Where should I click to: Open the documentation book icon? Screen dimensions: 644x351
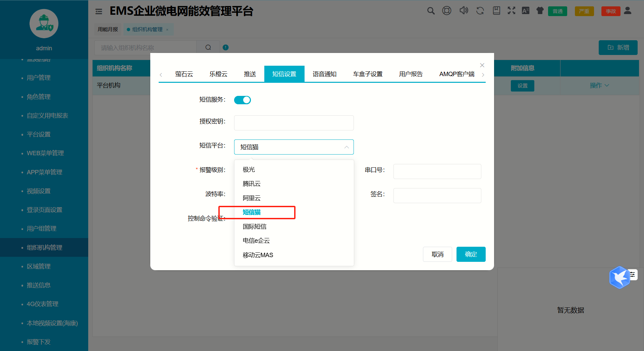coord(496,11)
